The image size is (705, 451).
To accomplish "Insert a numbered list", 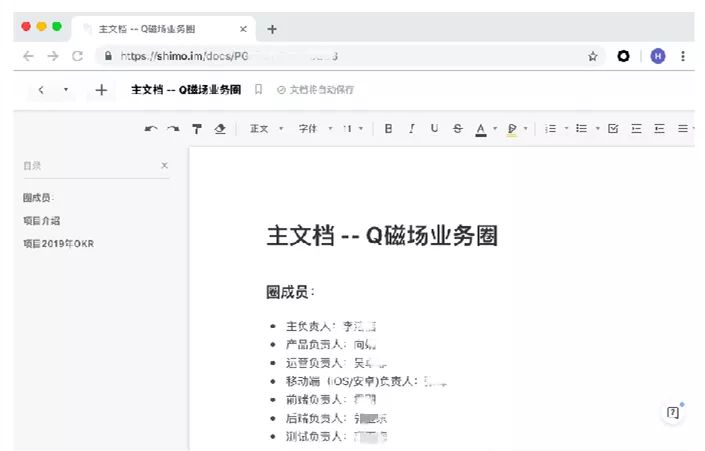I will point(550,129).
